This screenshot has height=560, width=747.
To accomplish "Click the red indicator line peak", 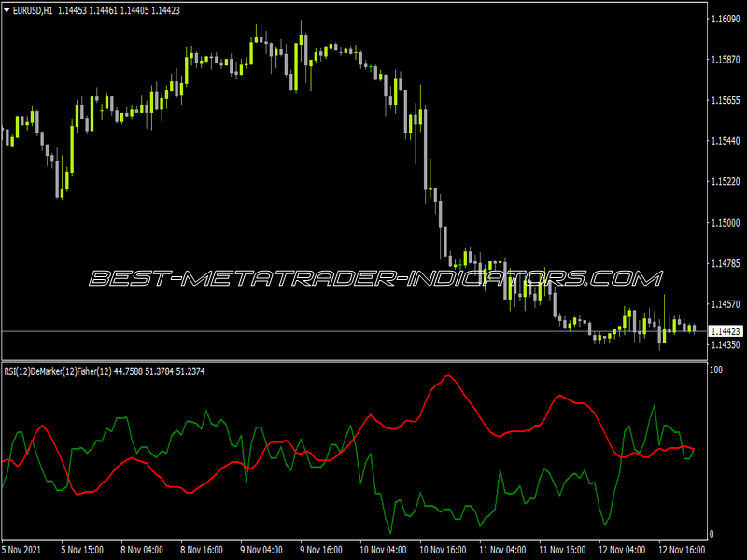I will (x=447, y=376).
